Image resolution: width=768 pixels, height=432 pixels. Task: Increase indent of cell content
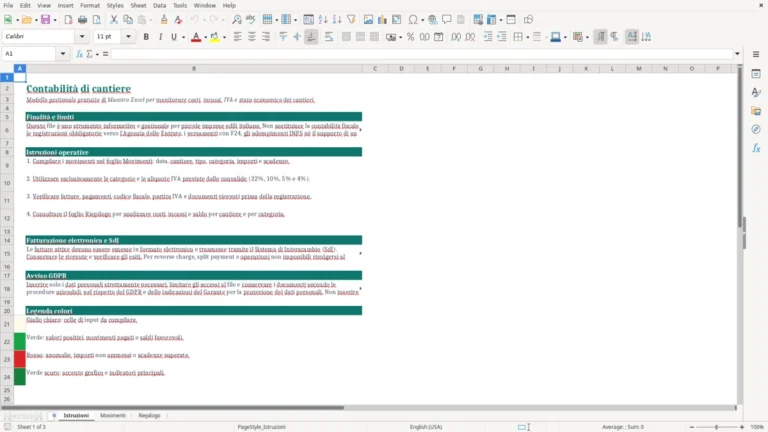(488, 37)
